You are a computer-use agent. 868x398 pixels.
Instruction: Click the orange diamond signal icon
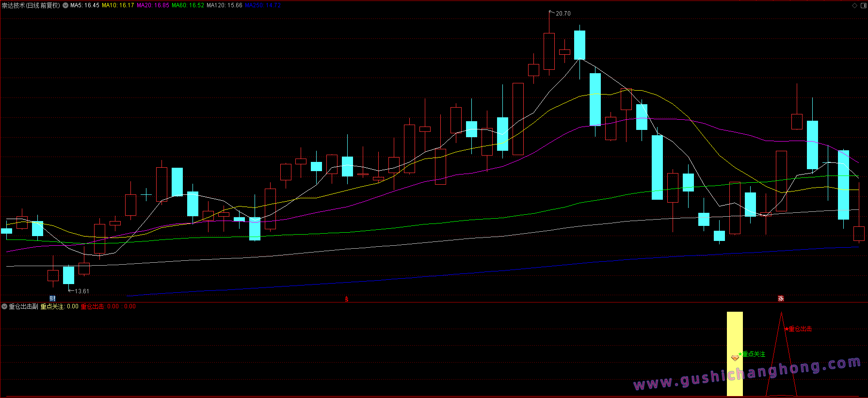[735, 358]
